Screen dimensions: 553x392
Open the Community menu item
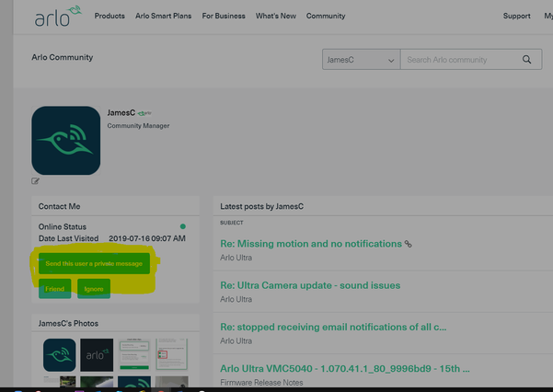tap(326, 17)
